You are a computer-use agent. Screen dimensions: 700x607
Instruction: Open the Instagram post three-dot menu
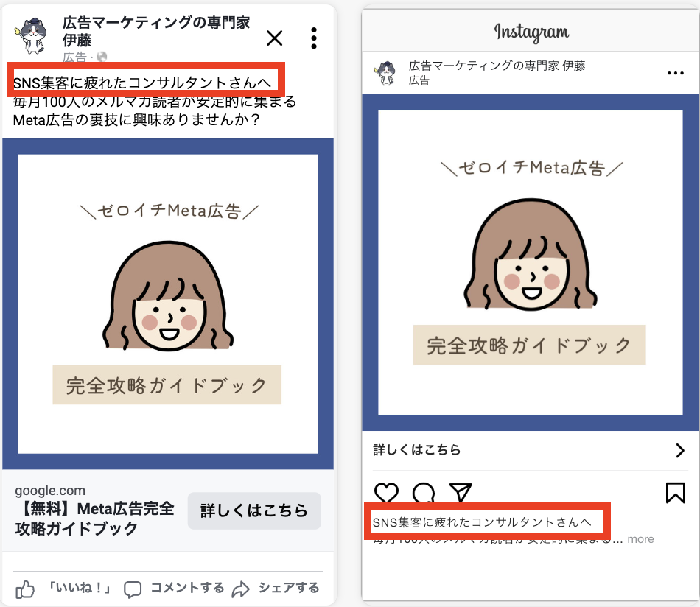pos(675,74)
